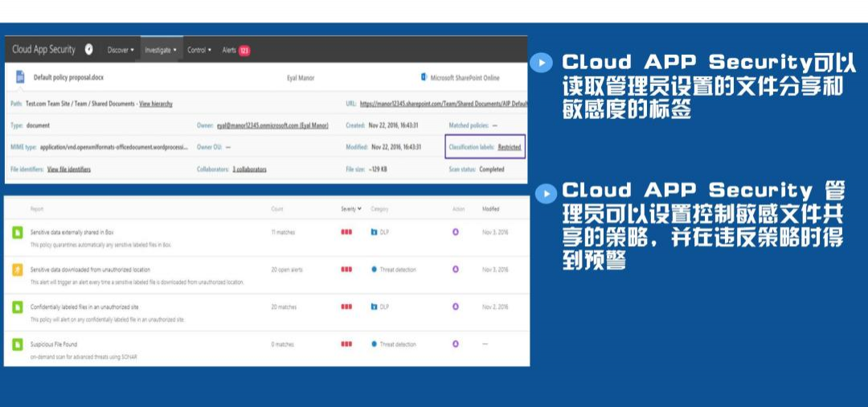Click the first slide bullet play icon

[541, 63]
